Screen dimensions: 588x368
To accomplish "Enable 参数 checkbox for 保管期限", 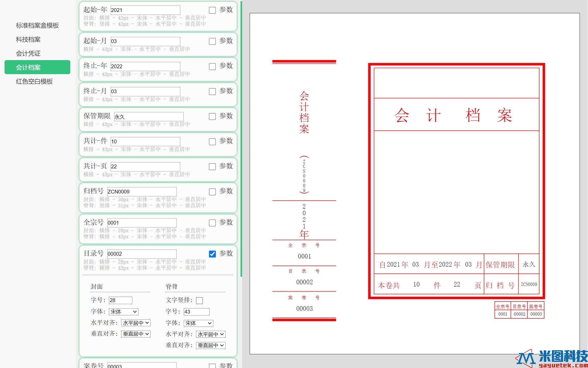I will point(212,116).
